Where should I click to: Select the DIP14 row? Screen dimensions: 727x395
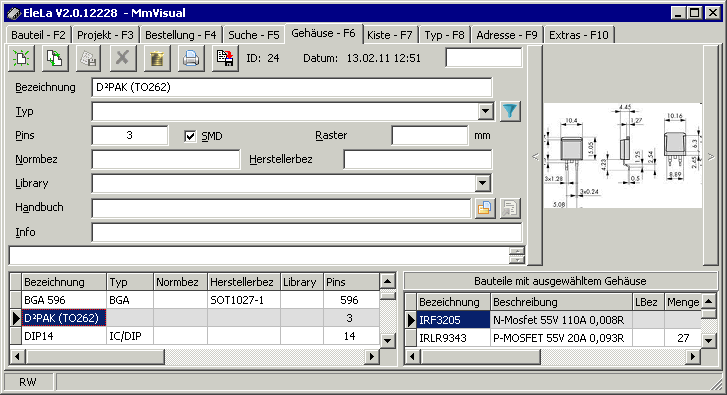(194, 336)
